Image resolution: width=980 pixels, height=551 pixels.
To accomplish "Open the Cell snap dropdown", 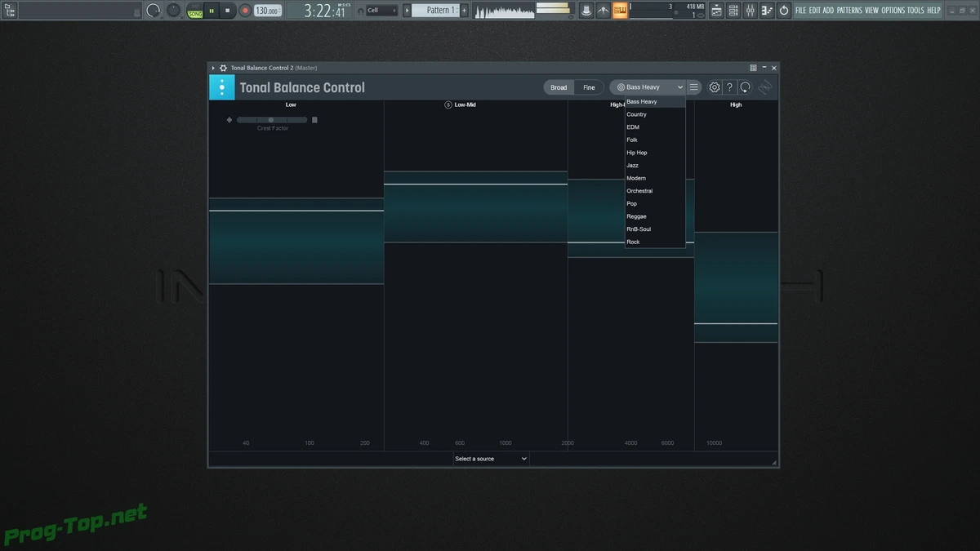I will tap(382, 11).
